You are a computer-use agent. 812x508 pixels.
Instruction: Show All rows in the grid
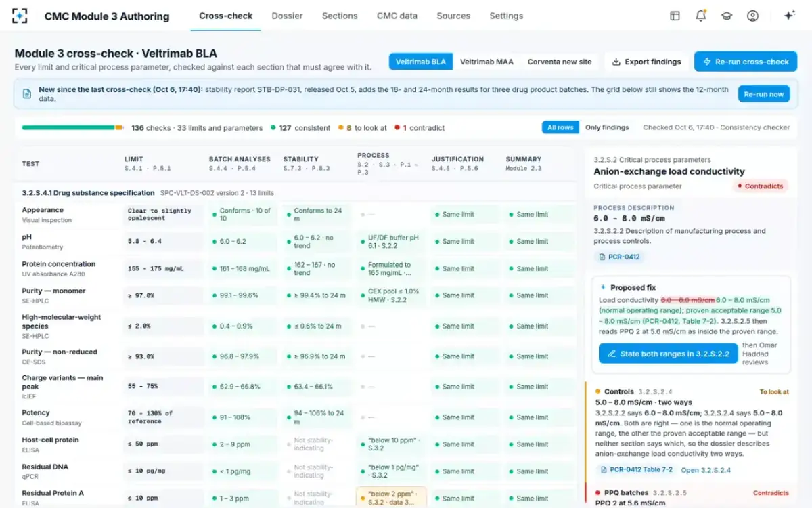coord(560,127)
